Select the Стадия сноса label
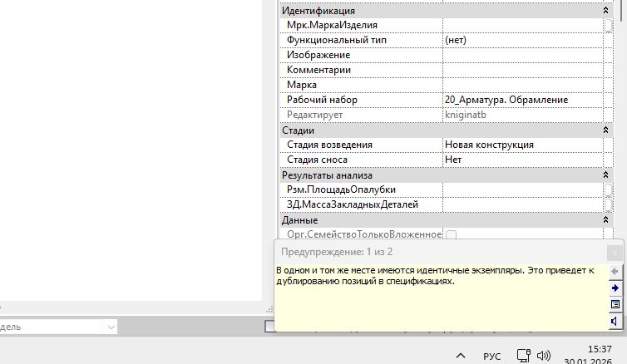627x364 pixels. 317,160
